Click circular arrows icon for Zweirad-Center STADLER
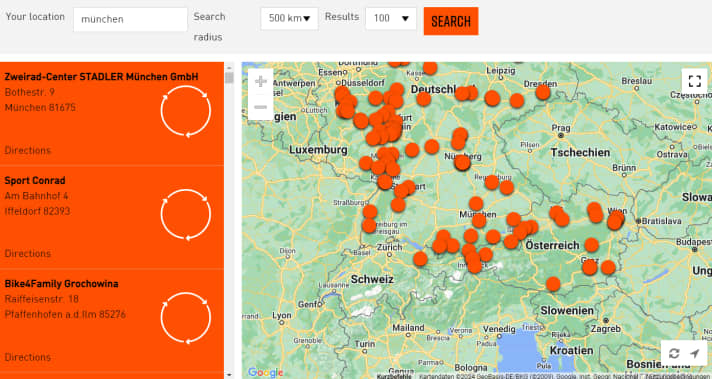The image size is (712, 379). (186, 111)
